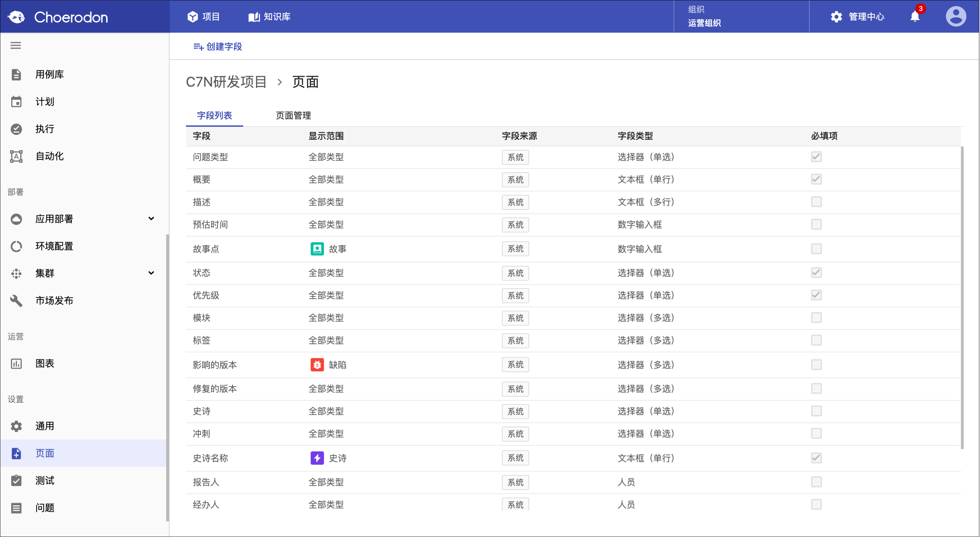Select 用例库 in the sidebar menu
Viewport: 980px width, 537px height.
tap(83, 74)
